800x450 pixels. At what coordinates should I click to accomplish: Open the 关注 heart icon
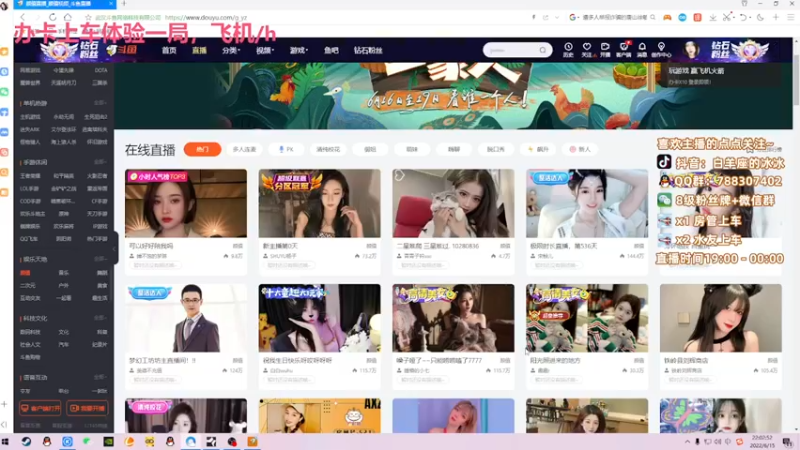click(587, 49)
